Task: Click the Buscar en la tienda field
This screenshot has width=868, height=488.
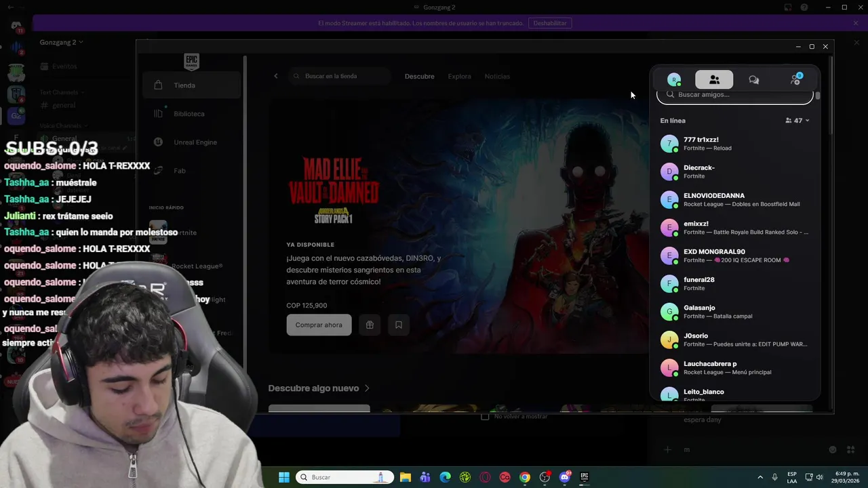Action: click(x=340, y=76)
